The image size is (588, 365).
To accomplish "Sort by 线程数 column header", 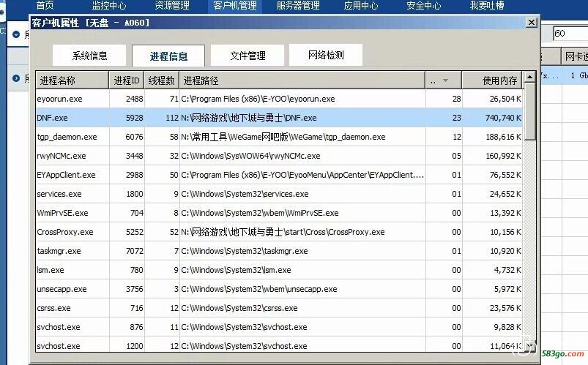I will [161, 80].
